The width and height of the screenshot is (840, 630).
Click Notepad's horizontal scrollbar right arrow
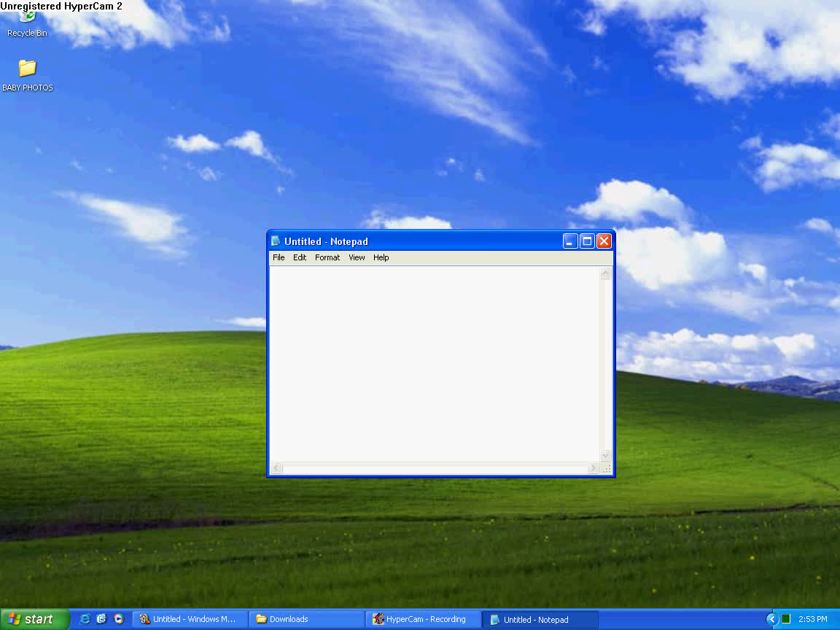pos(594,468)
